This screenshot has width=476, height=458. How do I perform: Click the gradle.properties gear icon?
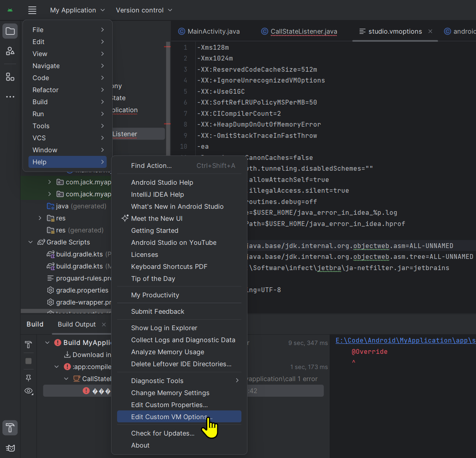[51, 290]
